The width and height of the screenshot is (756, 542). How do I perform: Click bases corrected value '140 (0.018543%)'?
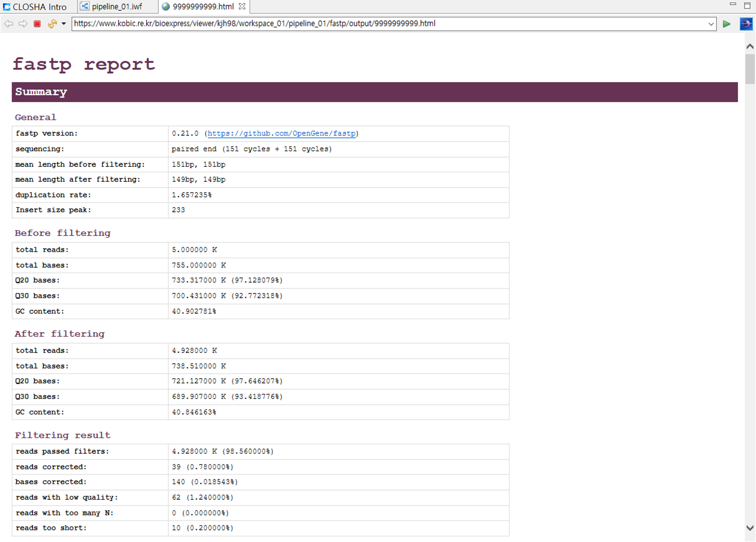coord(205,482)
